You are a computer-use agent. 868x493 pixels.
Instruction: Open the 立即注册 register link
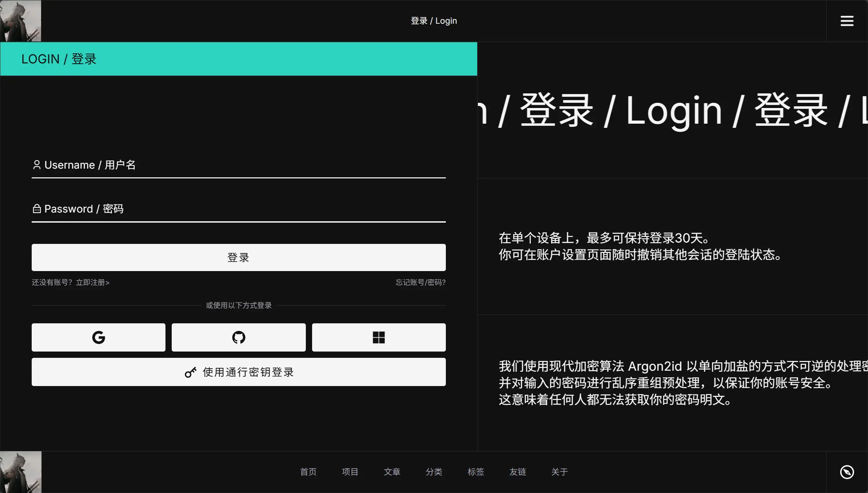click(92, 283)
